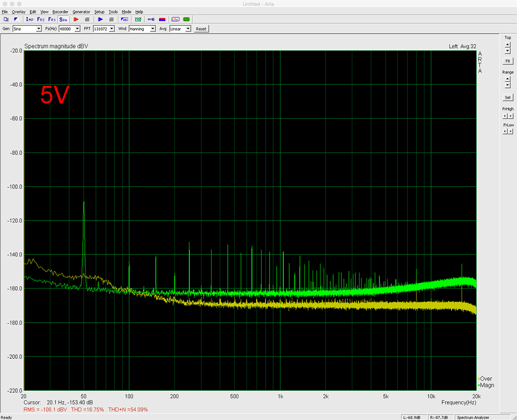
Task: Click the red and blue spectrum icon
Action: pyautogui.click(x=162, y=20)
